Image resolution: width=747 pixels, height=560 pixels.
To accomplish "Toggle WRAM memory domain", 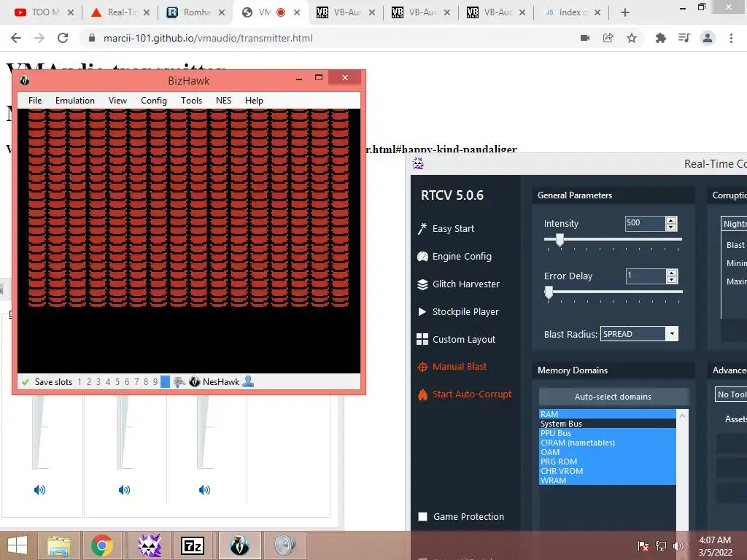I will (608, 481).
